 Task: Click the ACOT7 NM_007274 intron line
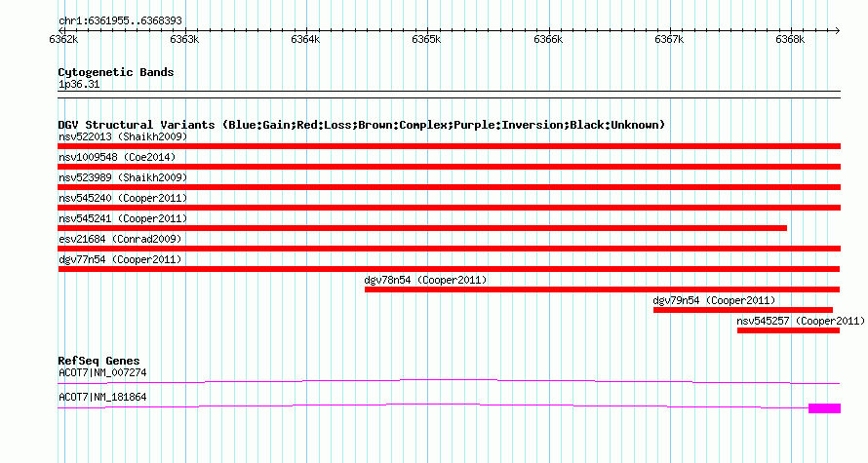[449, 381]
